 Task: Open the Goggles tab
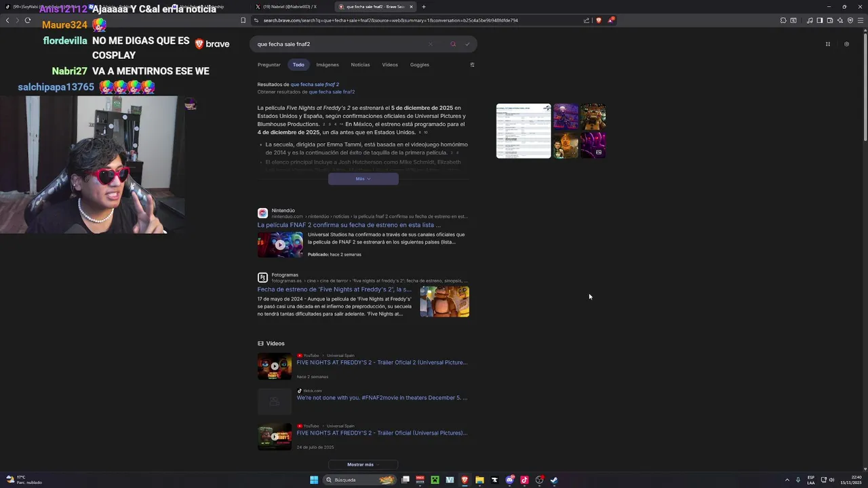(x=420, y=65)
